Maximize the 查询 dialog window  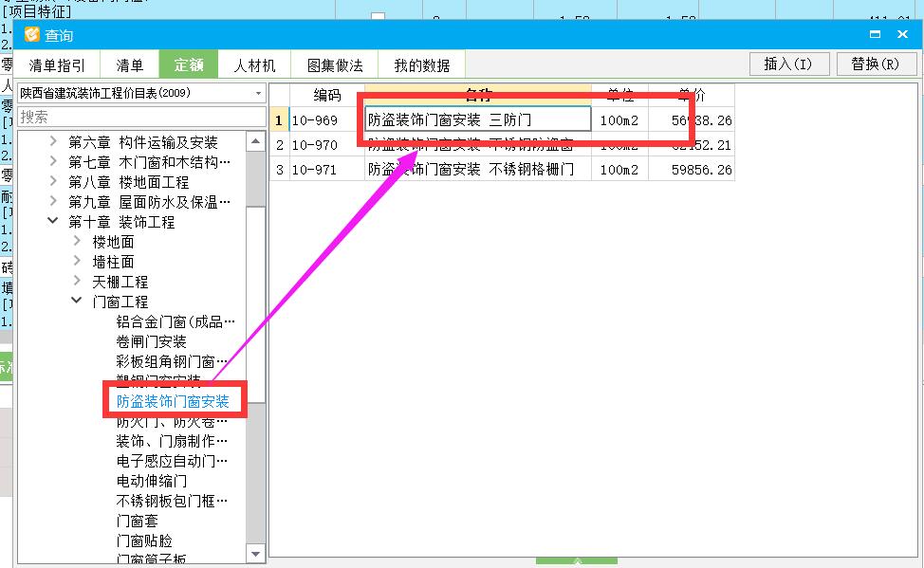click(x=875, y=34)
